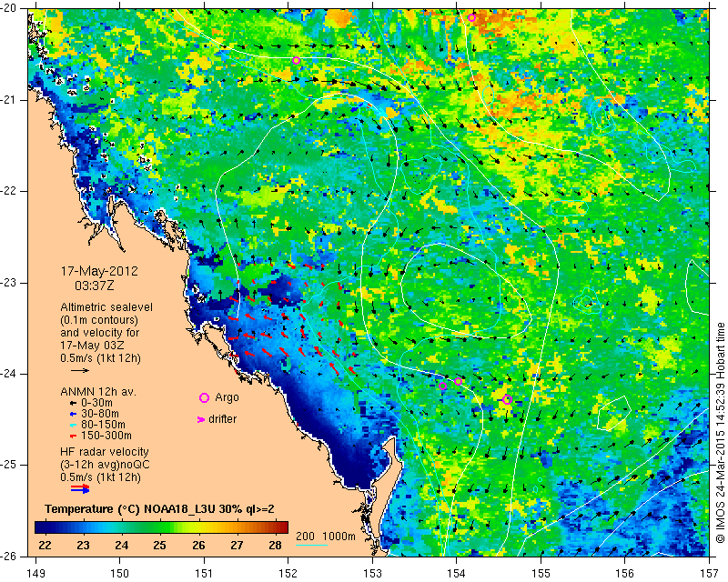Click the "(3-12h avg)noQC" text

(x=105, y=465)
